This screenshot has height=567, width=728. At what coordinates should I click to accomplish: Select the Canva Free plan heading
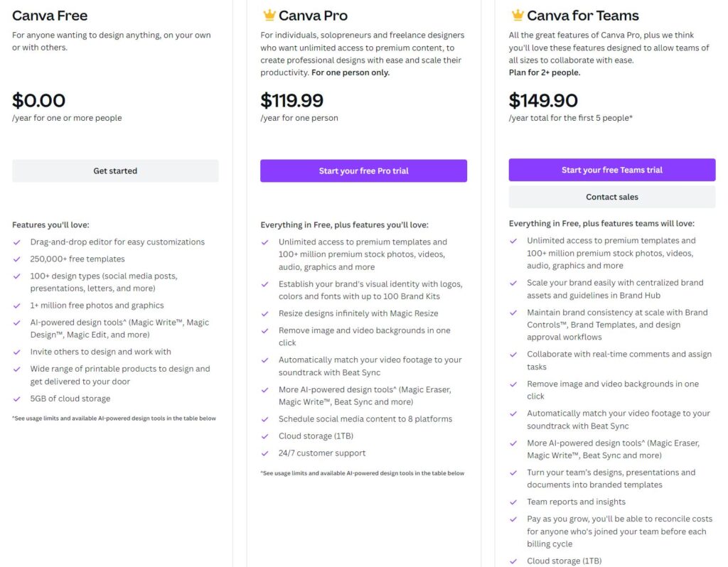pos(50,15)
